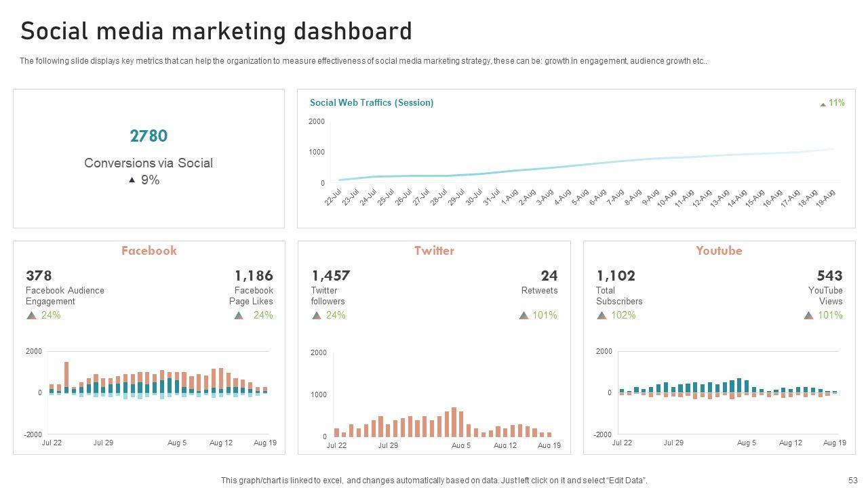Click the trend icon under Facebook Page Likes

(239, 315)
